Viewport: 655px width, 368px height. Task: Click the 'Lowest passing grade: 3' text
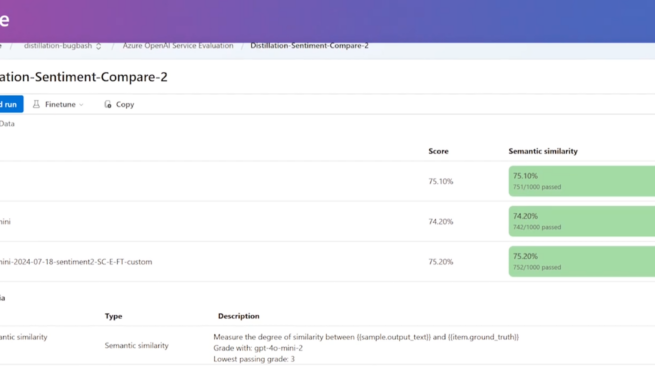[x=254, y=359]
